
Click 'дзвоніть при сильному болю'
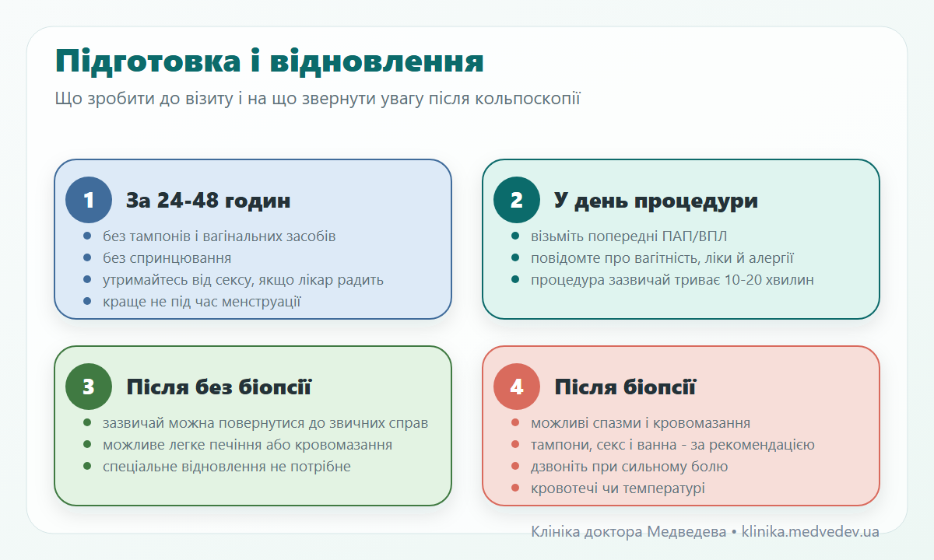[630, 467]
